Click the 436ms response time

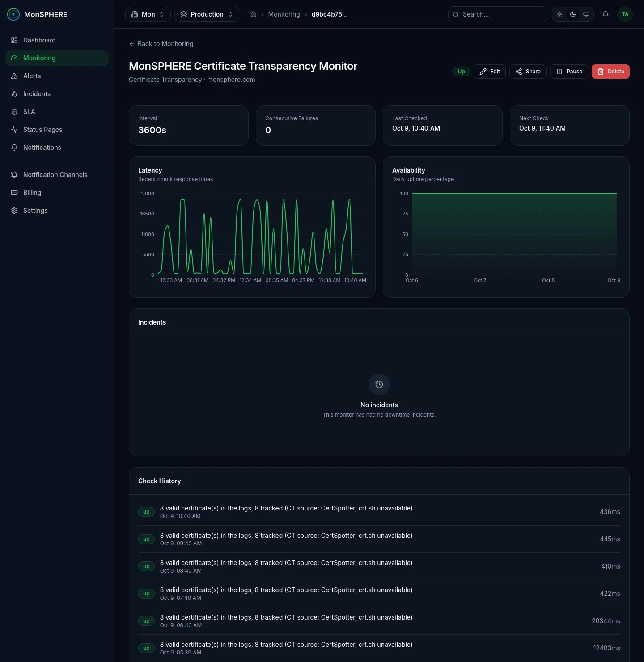point(610,512)
